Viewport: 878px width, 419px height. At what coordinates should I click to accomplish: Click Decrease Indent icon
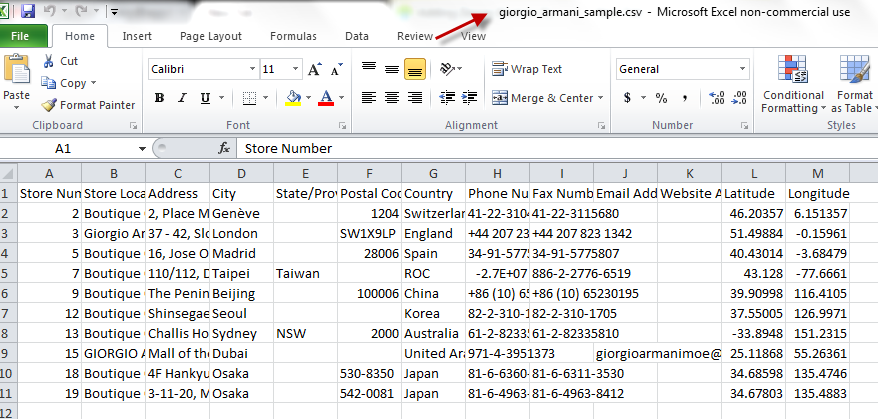tap(447, 98)
